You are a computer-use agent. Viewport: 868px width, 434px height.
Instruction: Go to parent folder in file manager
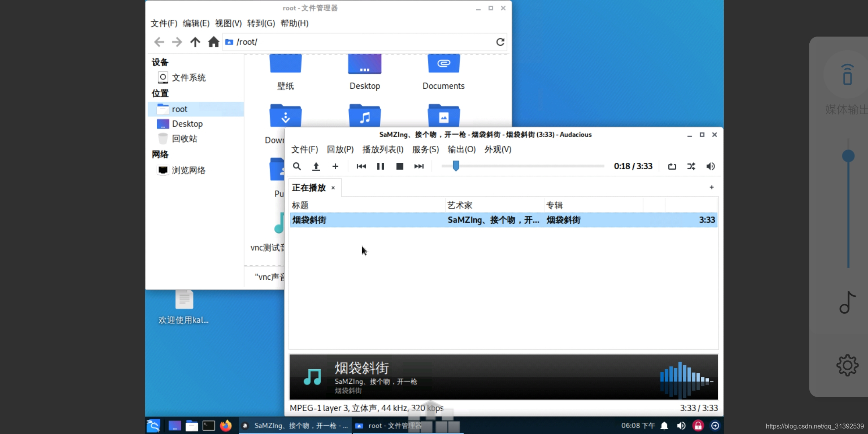pos(195,42)
